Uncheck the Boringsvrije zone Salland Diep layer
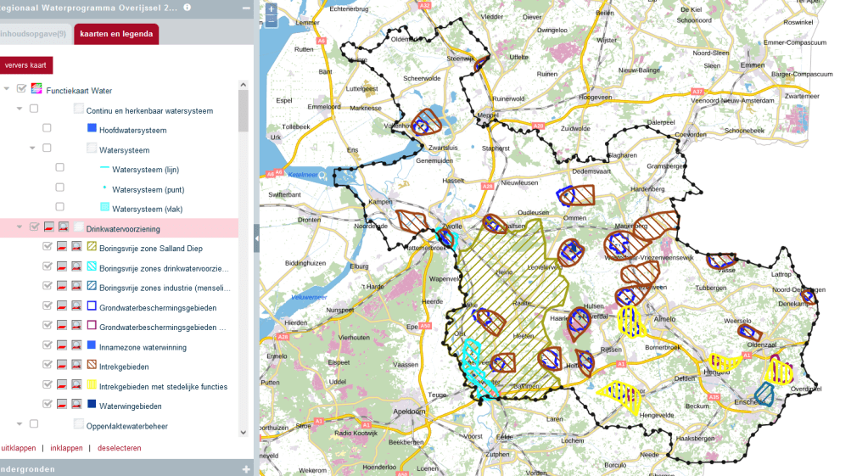The image size is (868, 476). [48, 248]
